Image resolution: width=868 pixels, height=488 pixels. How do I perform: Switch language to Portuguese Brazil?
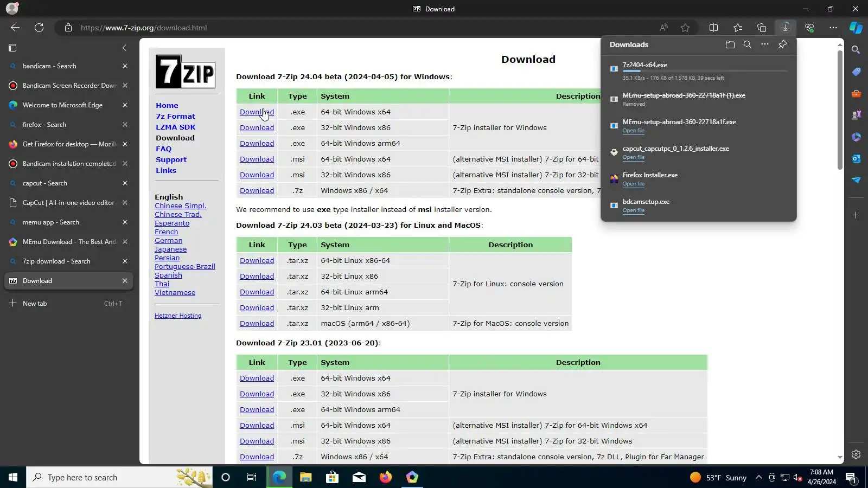(185, 267)
